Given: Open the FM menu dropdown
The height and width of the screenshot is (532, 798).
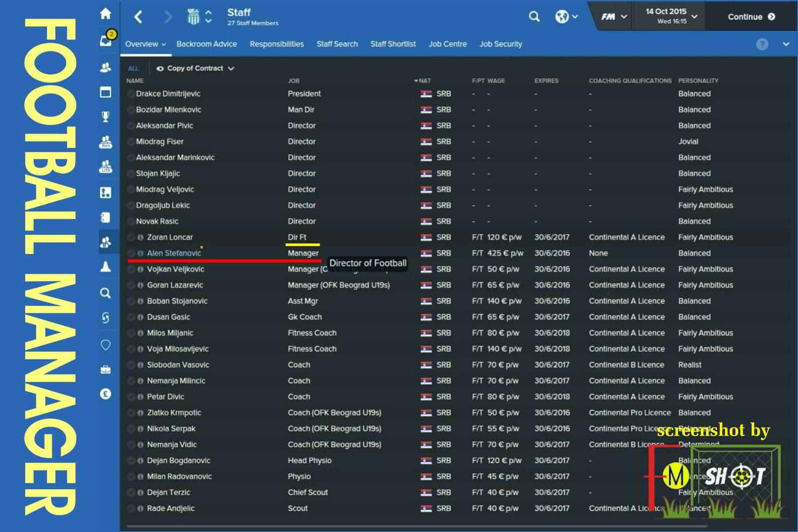Looking at the screenshot, I should coord(614,17).
